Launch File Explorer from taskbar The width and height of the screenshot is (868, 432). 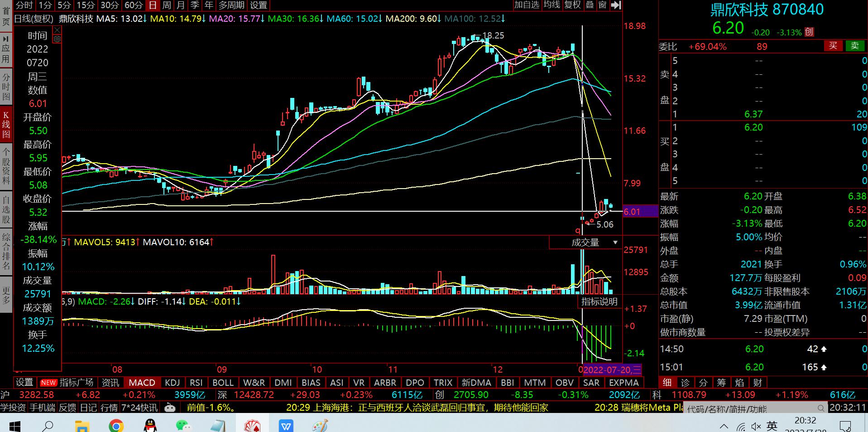tap(82, 426)
